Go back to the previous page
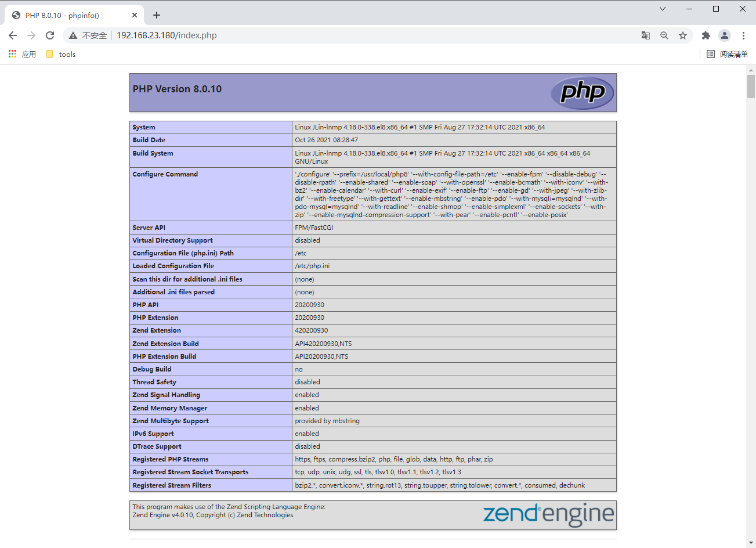The height and width of the screenshot is (548, 756). 13,35
